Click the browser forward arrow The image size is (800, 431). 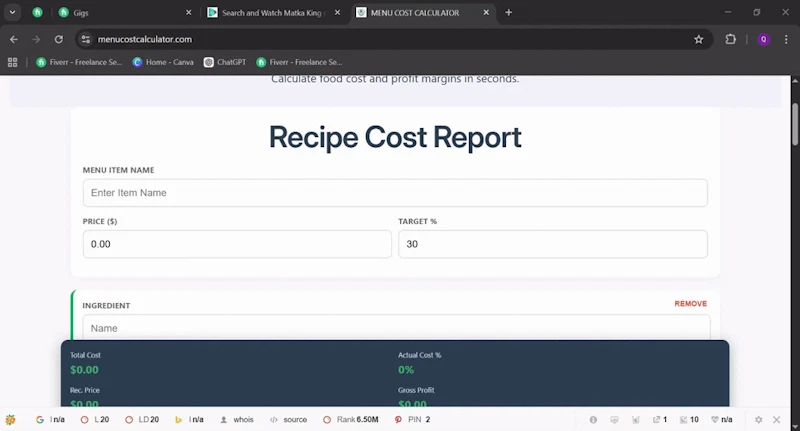pos(36,39)
